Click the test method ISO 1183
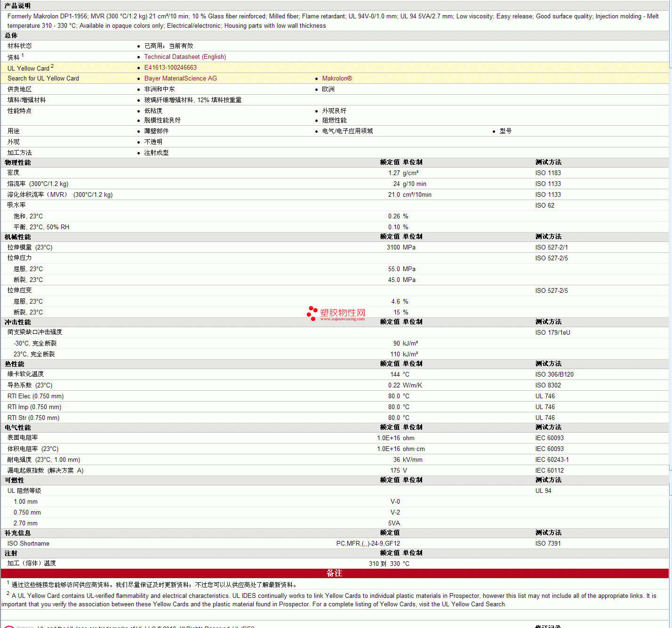The image size is (672, 628). tap(548, 173)
